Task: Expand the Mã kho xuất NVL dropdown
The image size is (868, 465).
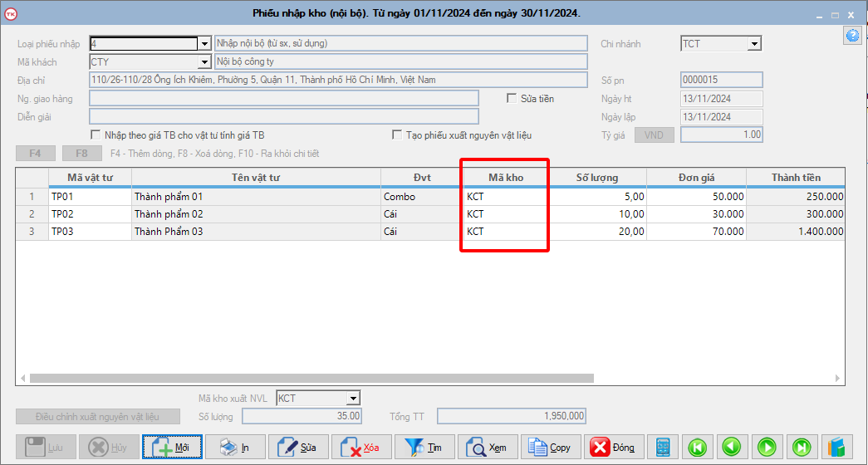Action: click(353, 399)
